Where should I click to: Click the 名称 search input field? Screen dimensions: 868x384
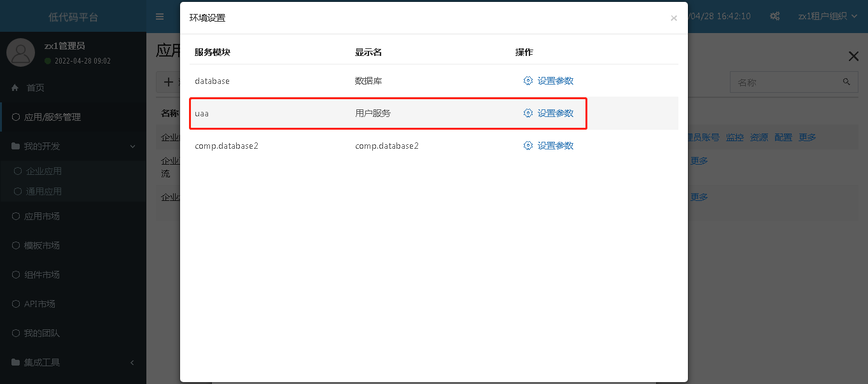click(785, 82)
